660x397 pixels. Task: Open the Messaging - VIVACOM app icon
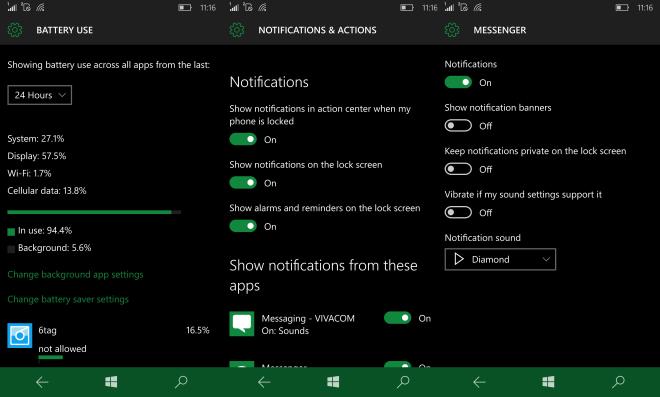242,324
